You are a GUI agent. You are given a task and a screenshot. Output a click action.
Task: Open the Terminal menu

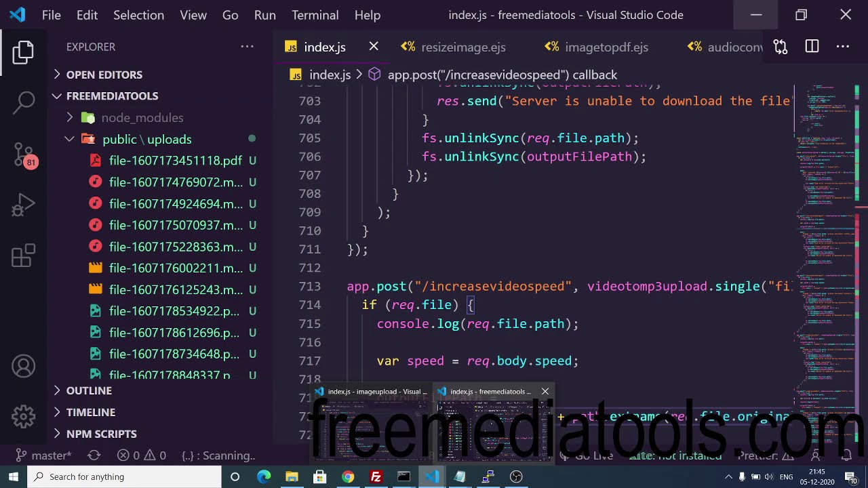315,15
